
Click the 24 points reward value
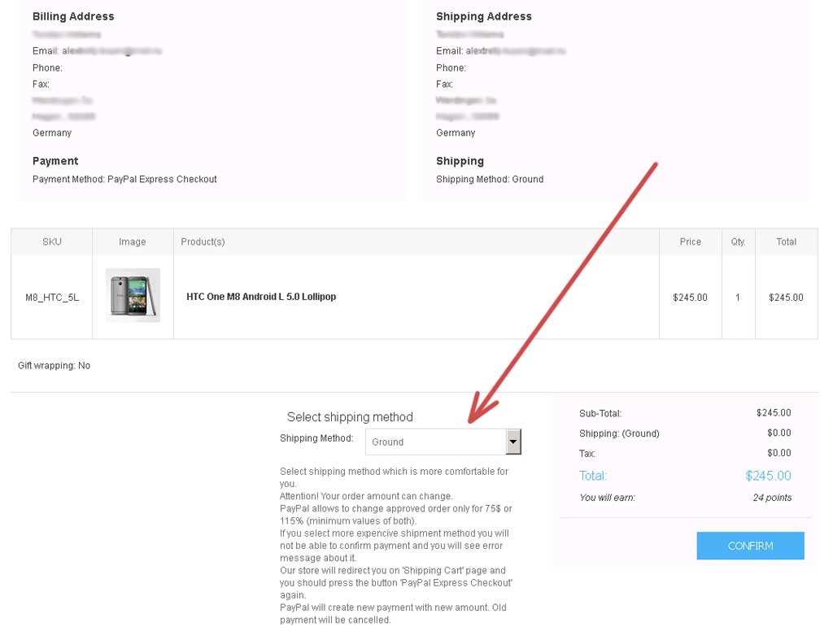tap(772, 498)
